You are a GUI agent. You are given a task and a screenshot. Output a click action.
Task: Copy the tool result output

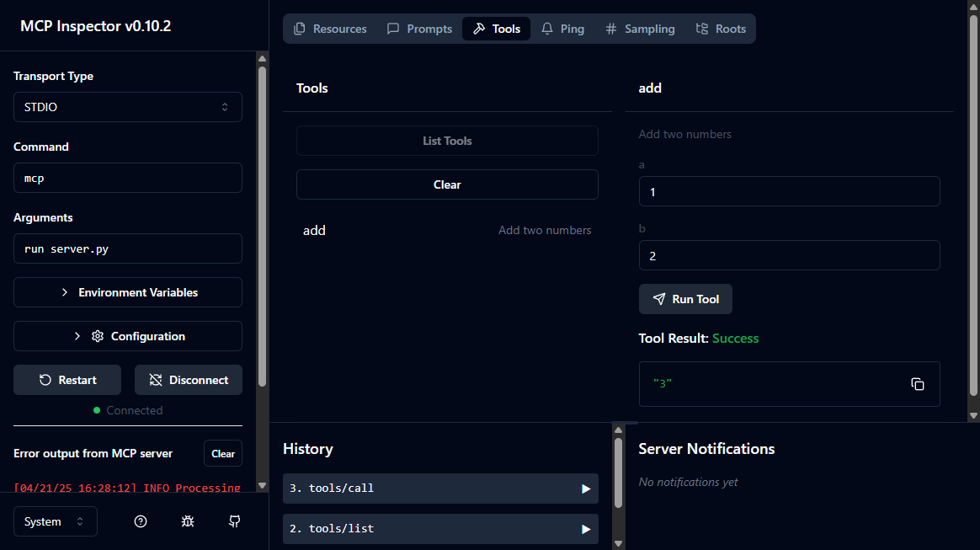pos(917,384)
